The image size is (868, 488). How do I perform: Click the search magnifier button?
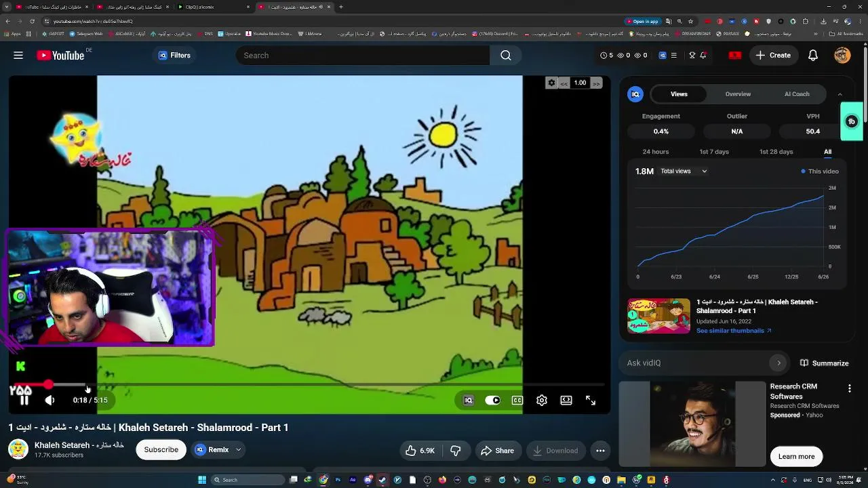[506, 56]
